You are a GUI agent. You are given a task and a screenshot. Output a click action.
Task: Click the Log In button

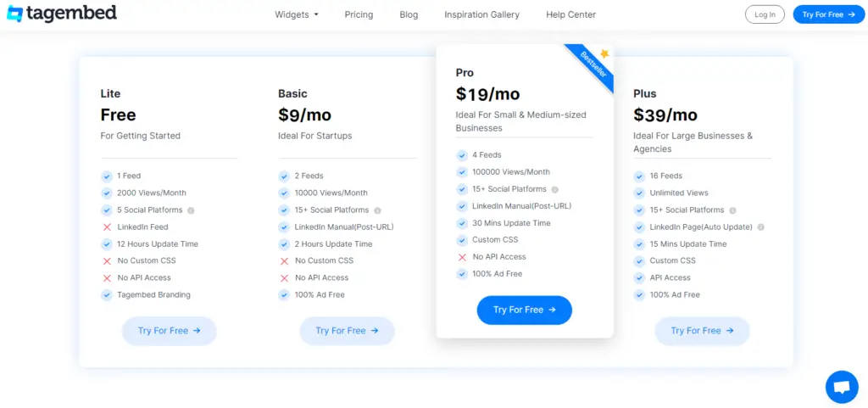[x=765, y=14]
